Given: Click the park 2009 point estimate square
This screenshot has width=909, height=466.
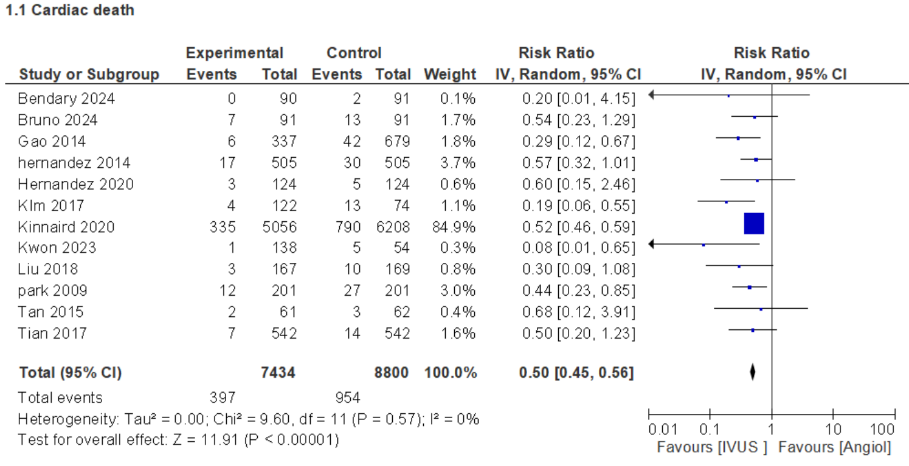Looking at the screenshot, I should pos(749,288).
